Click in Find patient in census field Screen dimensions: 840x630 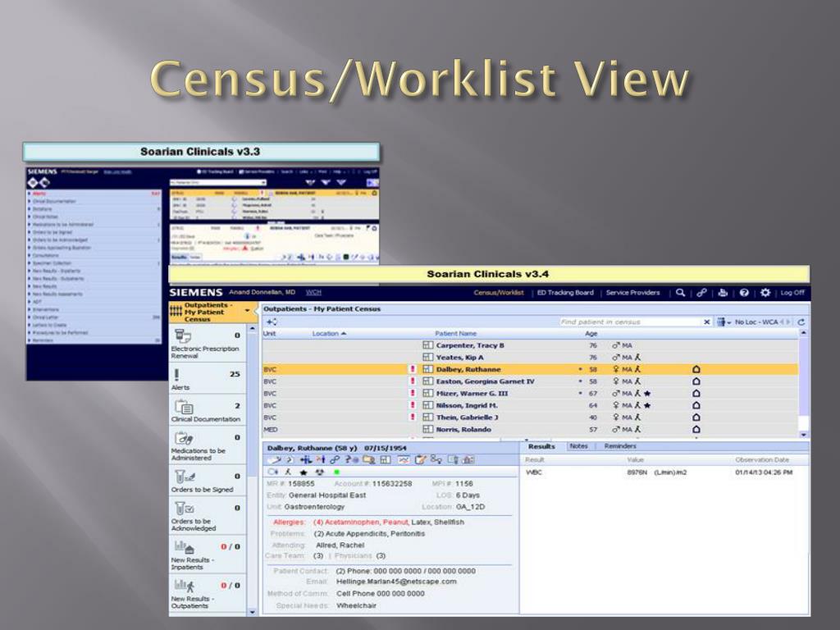(629, 322)
